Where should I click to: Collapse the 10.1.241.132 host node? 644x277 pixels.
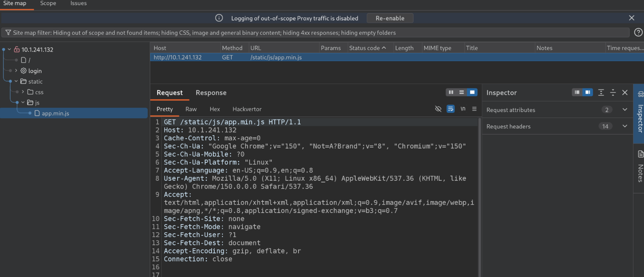click(9, 49)
